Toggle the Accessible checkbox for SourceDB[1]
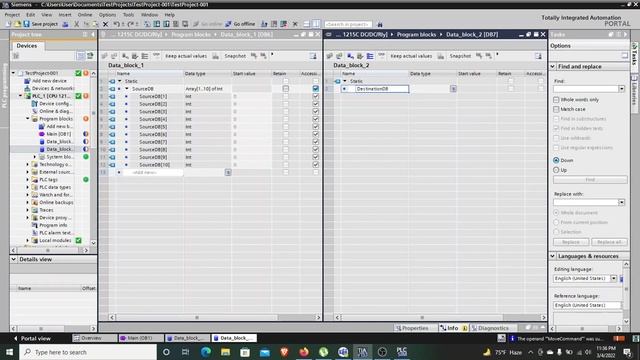Screen dimensions: 640x360 click(x=316, y=96)
